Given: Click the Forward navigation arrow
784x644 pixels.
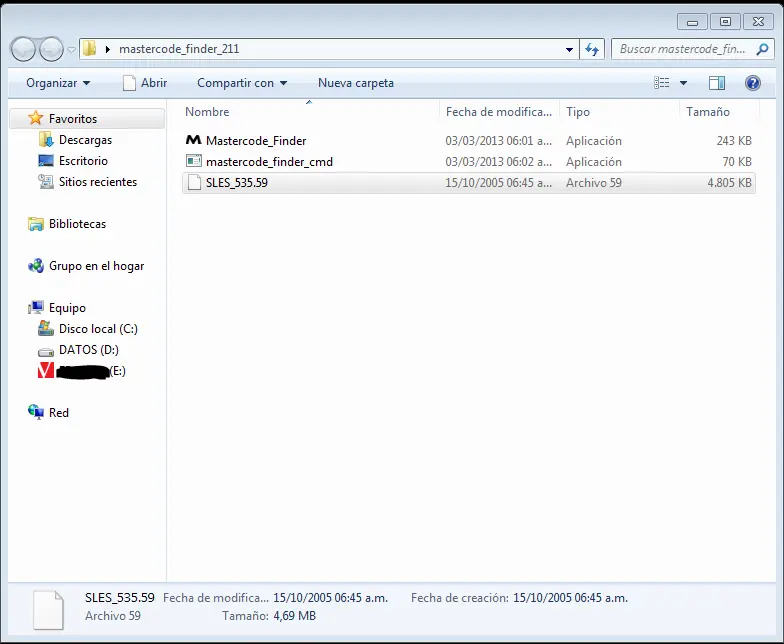Looking at the screenshot, I should (x=51, y=50).
